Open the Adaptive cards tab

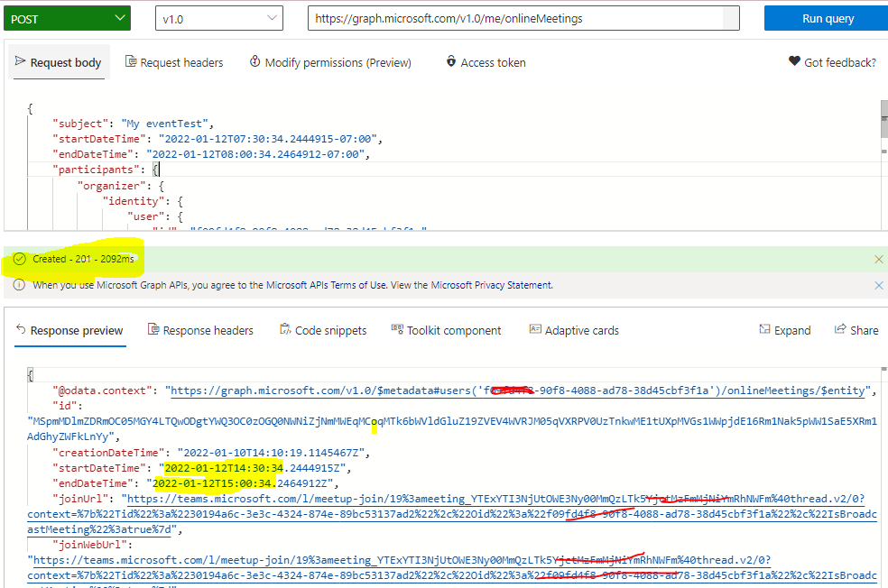click(x=574, y=330)
